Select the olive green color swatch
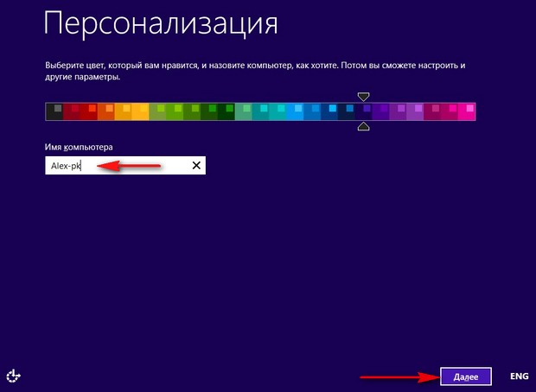 tap(157, 111)
